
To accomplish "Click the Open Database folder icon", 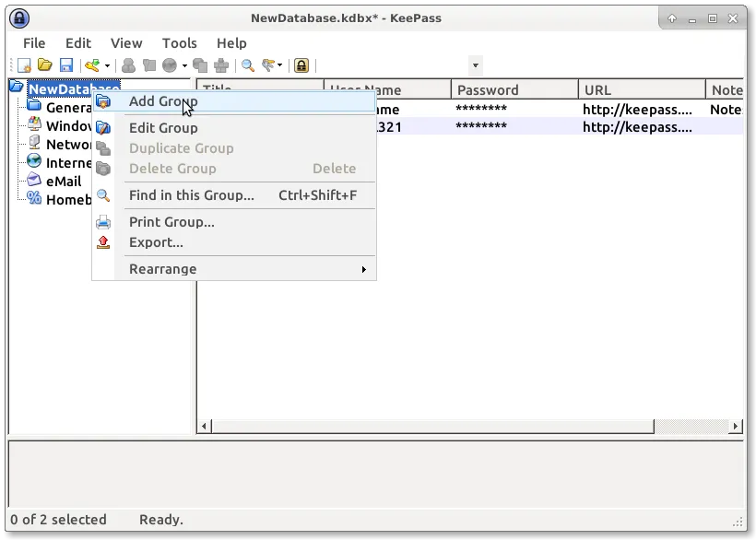I will [x=44, y=65].
